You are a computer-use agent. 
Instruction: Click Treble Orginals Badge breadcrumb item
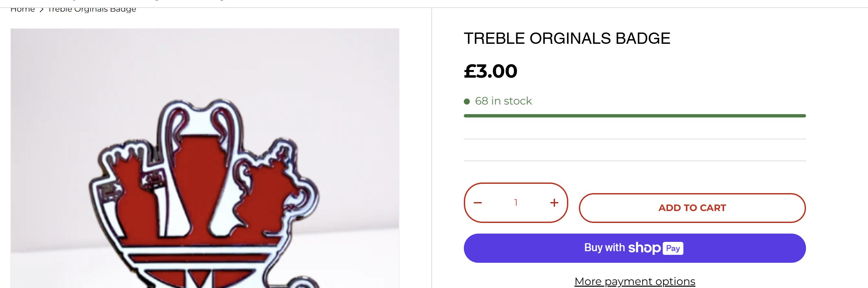(92, 9)
